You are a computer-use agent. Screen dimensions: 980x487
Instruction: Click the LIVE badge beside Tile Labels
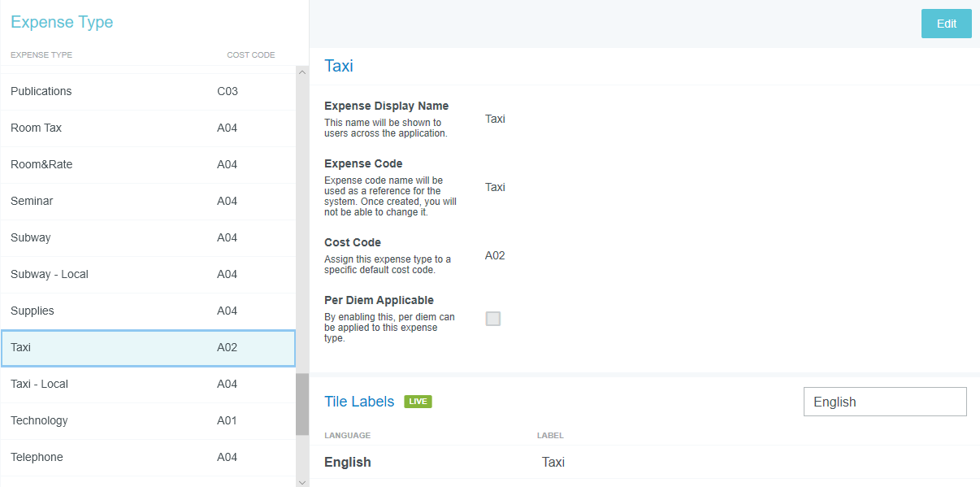pyautogui.click(x=418, y=402)
